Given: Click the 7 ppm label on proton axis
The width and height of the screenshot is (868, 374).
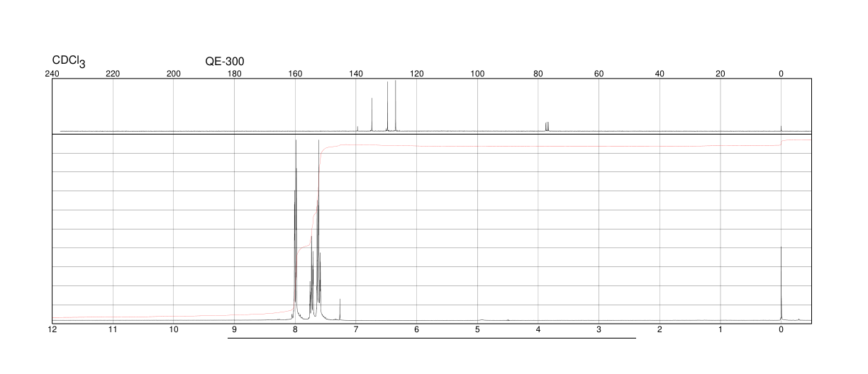Looking at the screenshot, I should [356, 330].
